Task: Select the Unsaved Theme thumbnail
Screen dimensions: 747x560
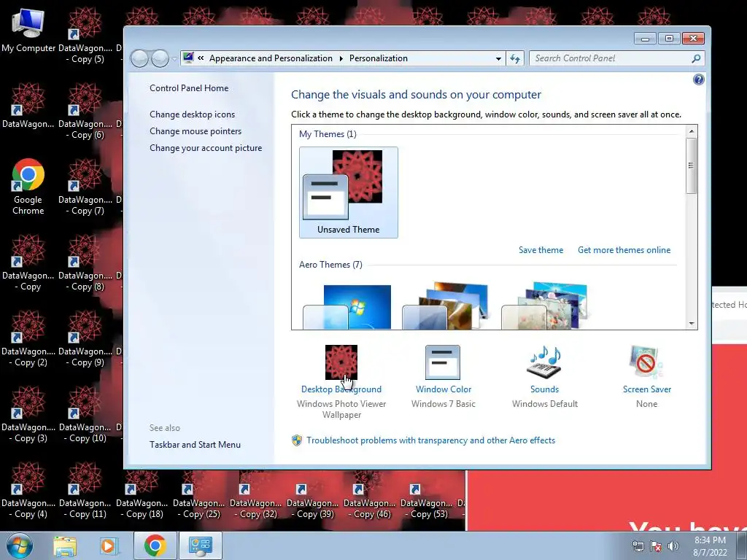Action: pyautogui.click(x=348, y=192)
